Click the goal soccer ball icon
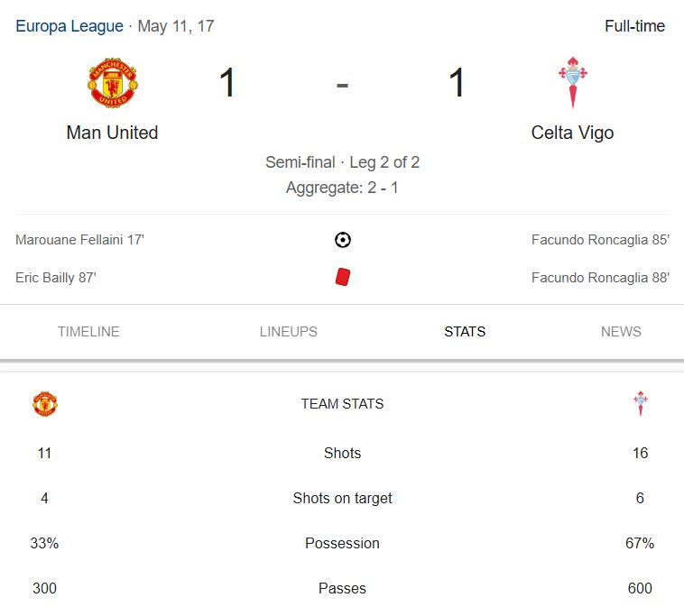 342,240
